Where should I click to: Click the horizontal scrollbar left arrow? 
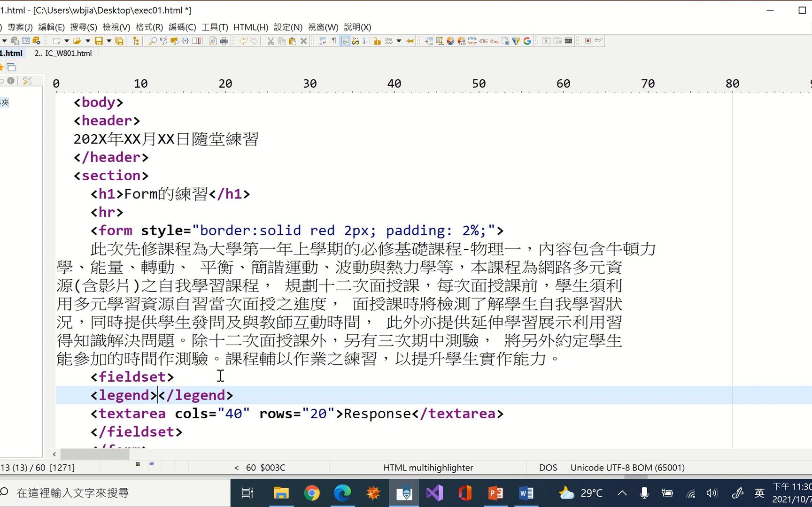(54, 454)
